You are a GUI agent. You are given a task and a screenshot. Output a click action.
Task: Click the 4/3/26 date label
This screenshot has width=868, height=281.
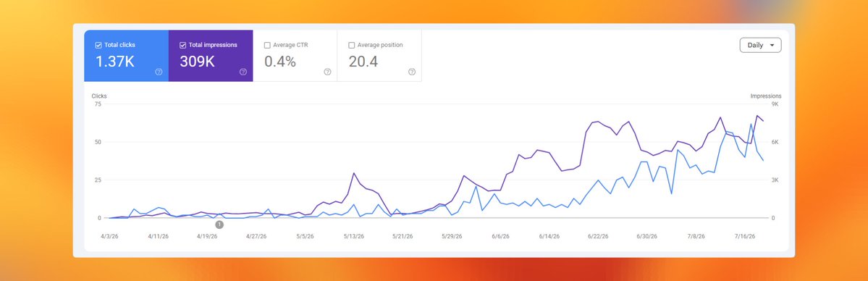click(109, 236)
